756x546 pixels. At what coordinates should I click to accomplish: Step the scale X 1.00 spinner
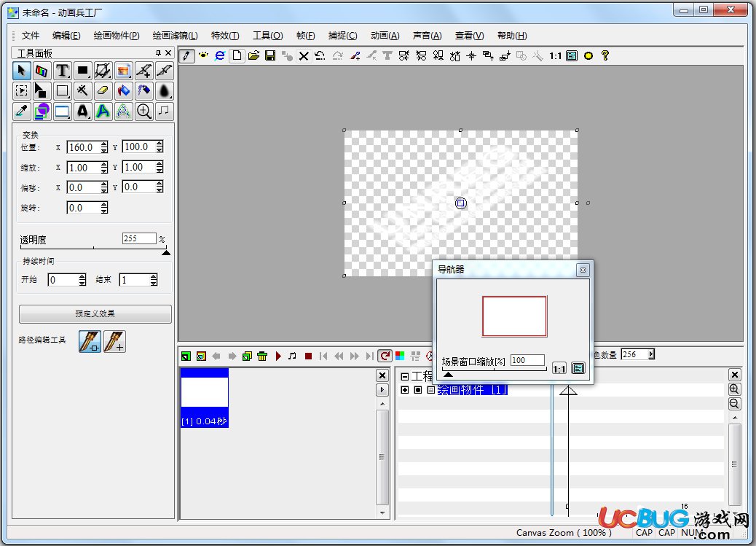pos(104,168)
